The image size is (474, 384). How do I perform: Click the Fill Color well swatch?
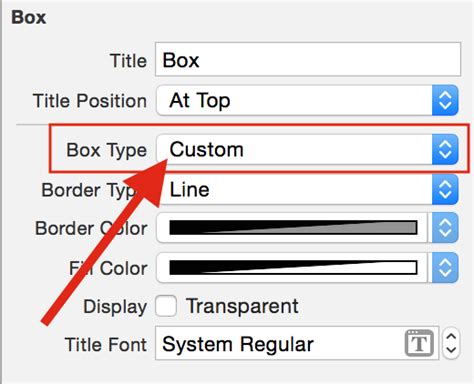point(293,268)
